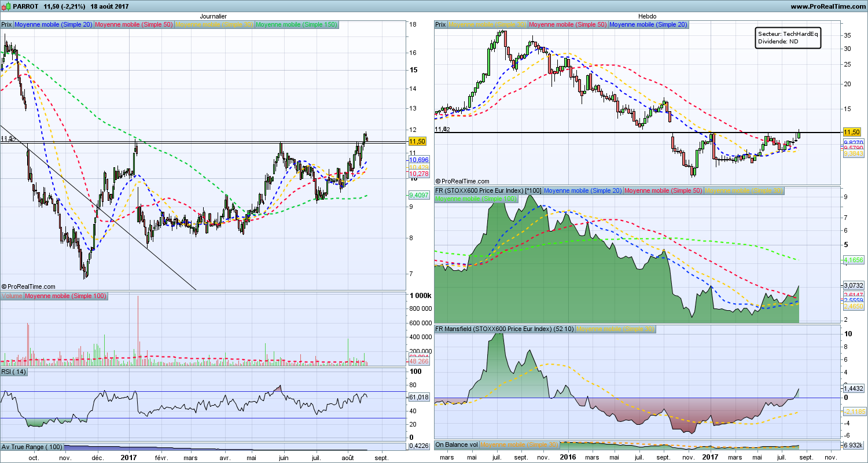Image resolution: width=868 pixels, height=463 pixels.
Task: Click the Secteur: TechHardEq text
Action: 788,34
